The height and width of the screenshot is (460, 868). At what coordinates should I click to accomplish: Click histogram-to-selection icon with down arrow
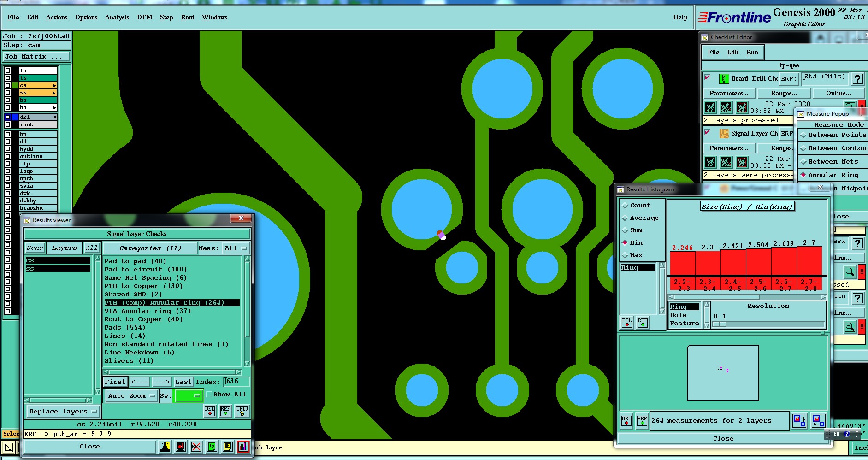tap(799, 420)
